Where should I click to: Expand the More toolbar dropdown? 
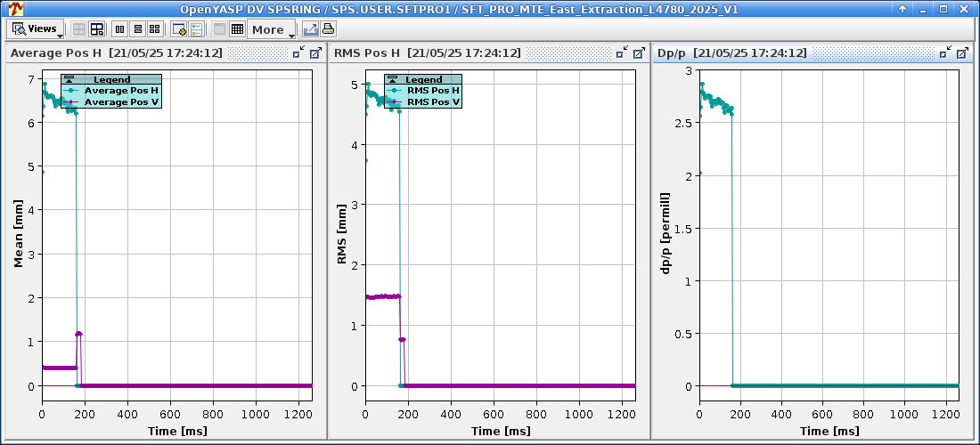(x=273, y=29)
